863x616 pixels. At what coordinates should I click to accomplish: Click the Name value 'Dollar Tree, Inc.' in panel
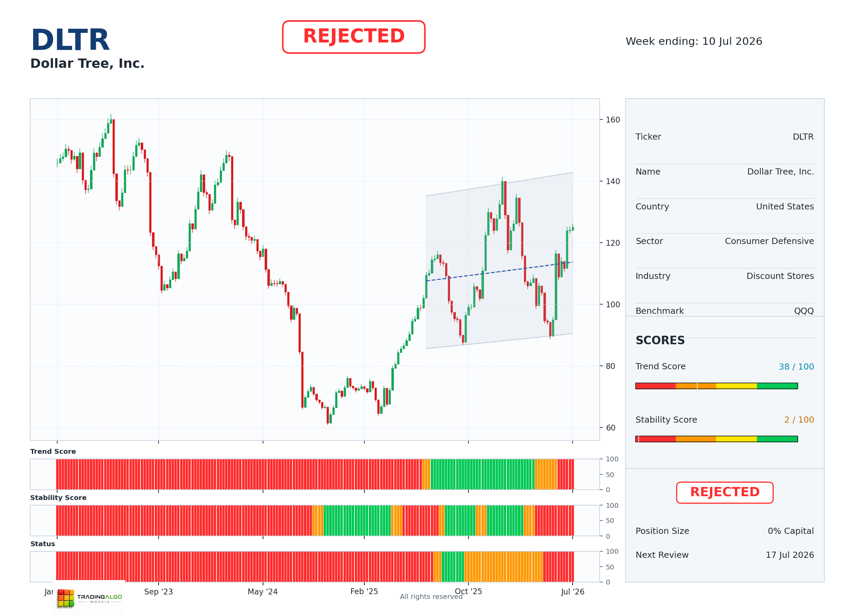pyautogui.click(x=780, y=172)
